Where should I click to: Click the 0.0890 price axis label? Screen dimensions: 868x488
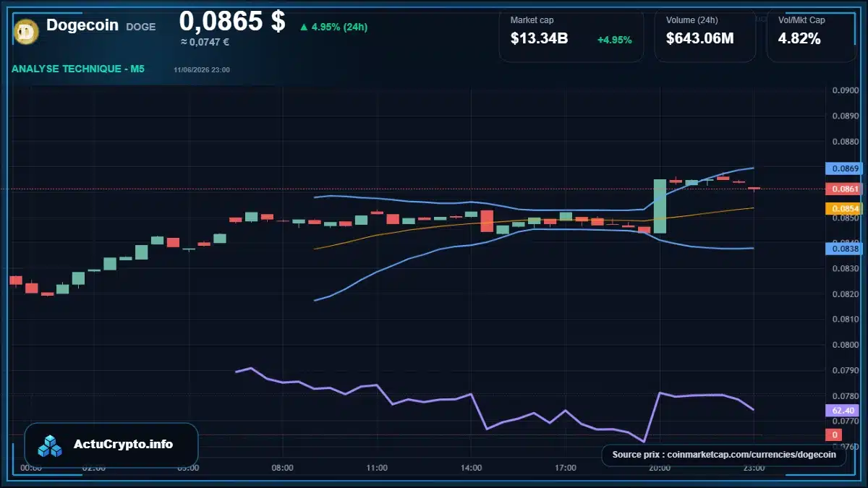tap(845, 116)
